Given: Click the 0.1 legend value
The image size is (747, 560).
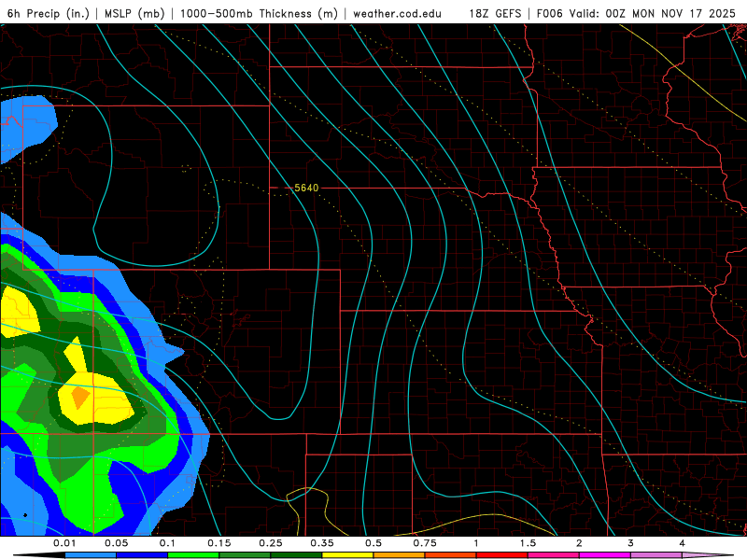Looking at the screenshot, I should pyautogui.click(x=167, y=543).
